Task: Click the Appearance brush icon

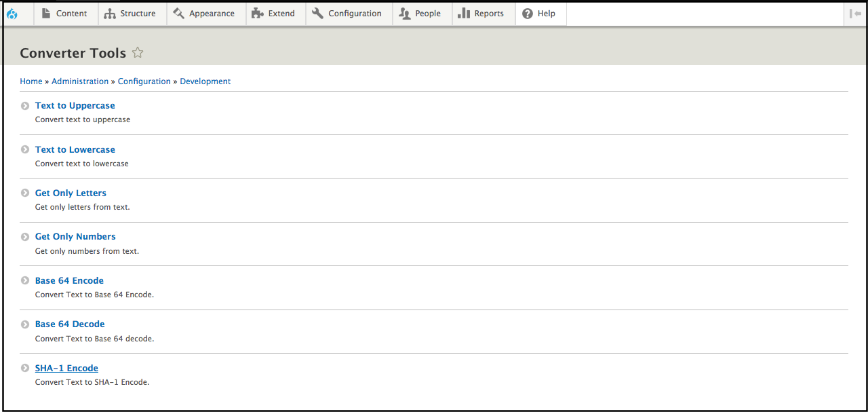Action: point(178,13)
